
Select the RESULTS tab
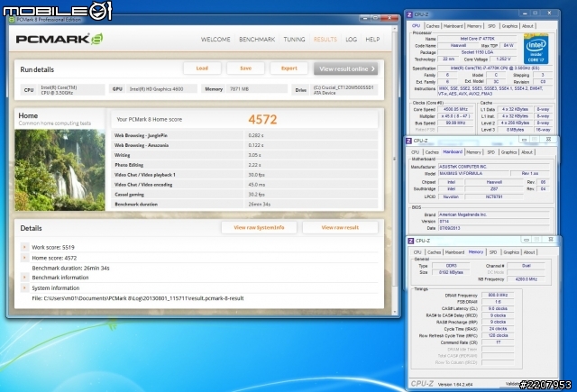(325, 40)
